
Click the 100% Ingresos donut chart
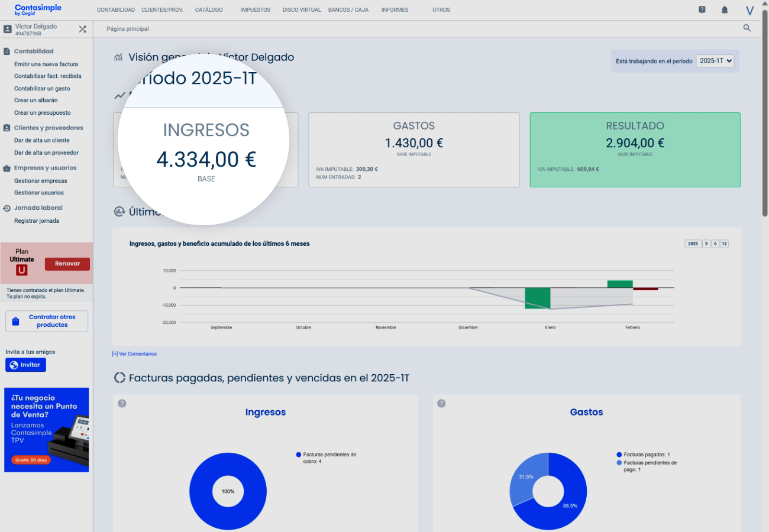point(228,491)
